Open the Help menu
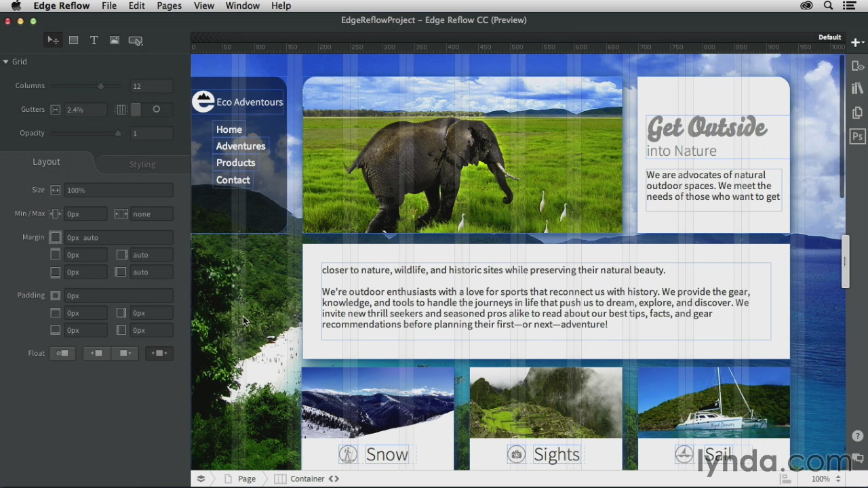 click(281, 5)
